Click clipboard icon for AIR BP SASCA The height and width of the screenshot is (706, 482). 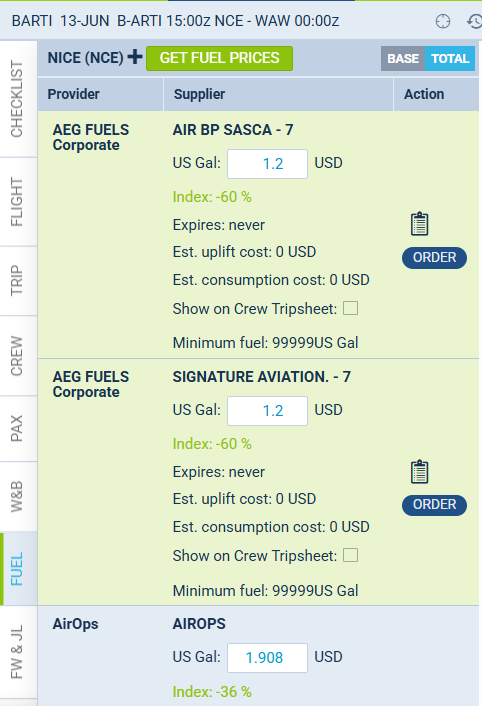pyautogui.click(x=419, y=224)
